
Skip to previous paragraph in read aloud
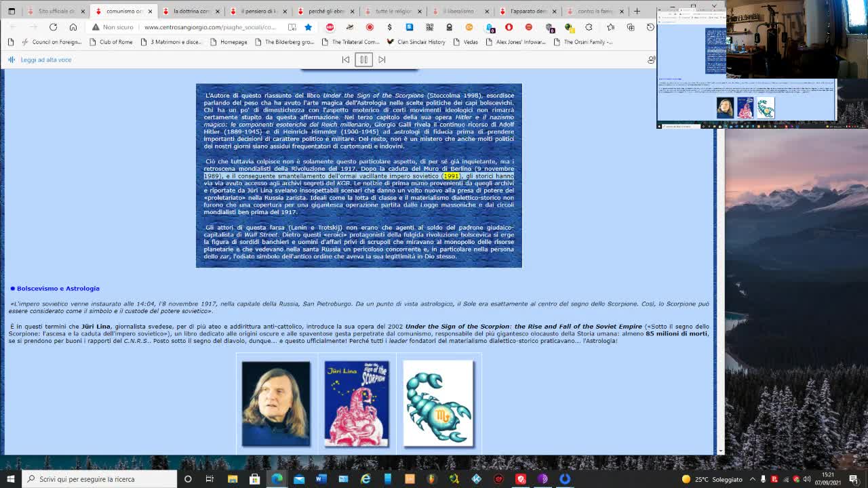pyautogui.click(x=346, y=60)
